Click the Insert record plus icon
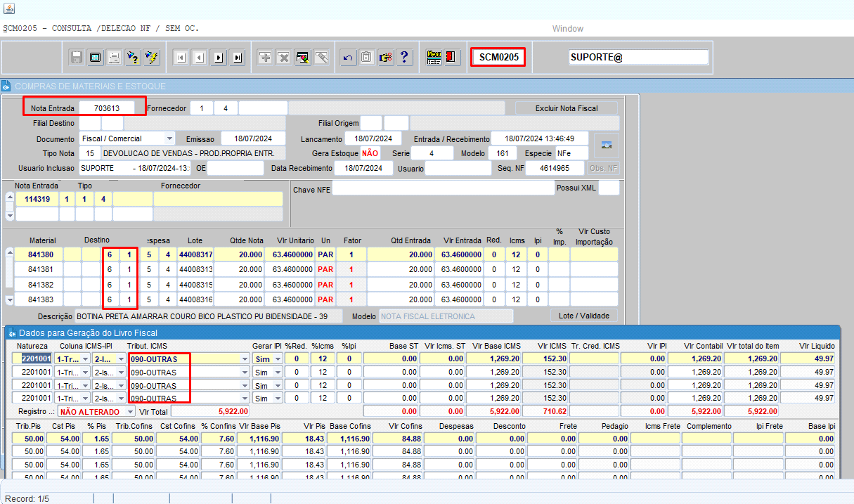Screen dimensions: 854x504 pos(265,58)
